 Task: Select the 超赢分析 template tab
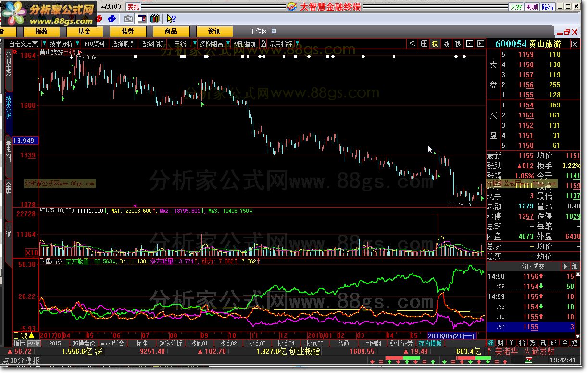(x=170, y=344)
